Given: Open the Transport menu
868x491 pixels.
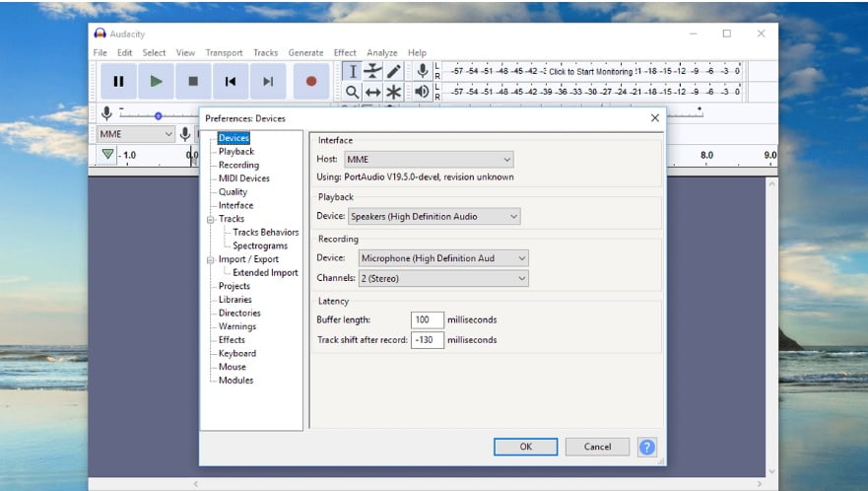Looking at the screenshot, I should tap(224, 52).
